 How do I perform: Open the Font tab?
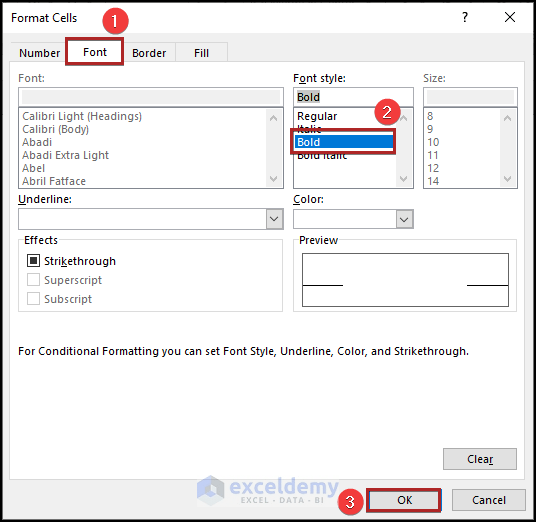(95, 52)
